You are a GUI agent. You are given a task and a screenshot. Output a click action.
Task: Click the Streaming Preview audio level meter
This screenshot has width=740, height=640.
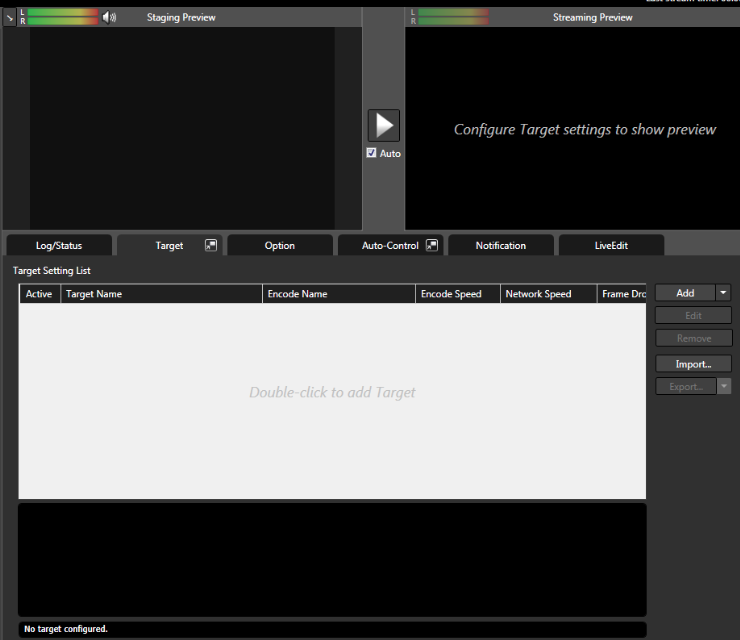pyautogui.click(x=453, y=17)
